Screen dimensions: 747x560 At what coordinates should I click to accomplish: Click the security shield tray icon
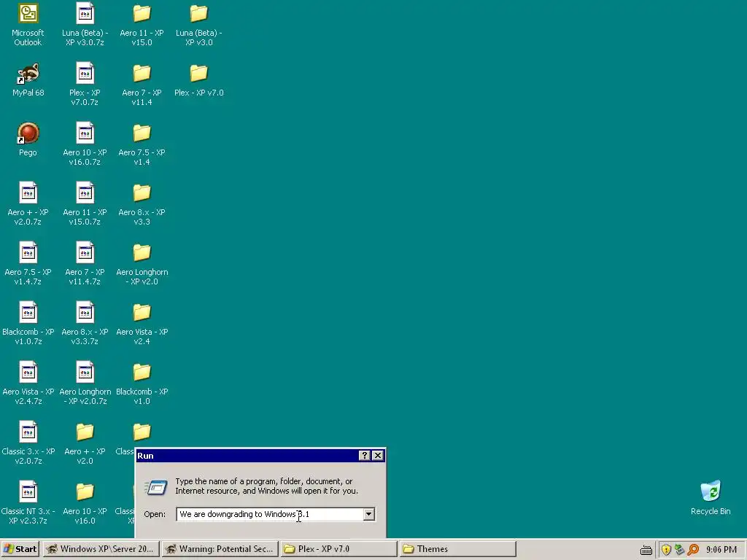pyautogui.click(x=666, y=550)
